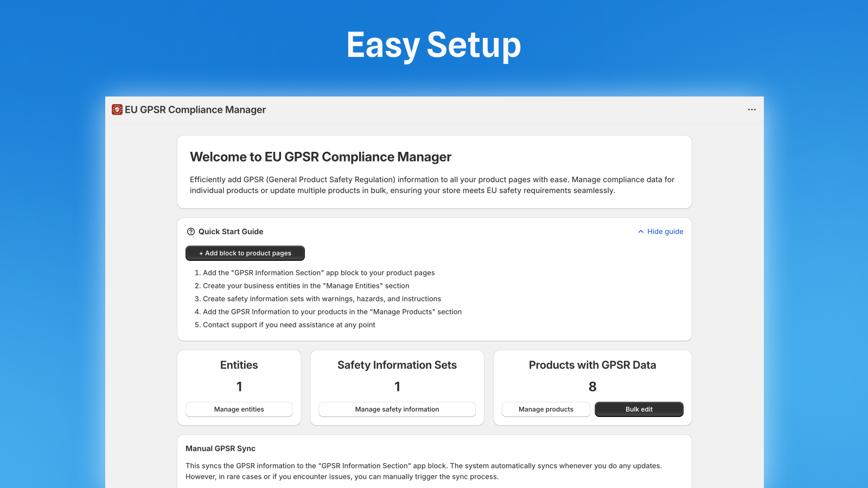Click the "8" products counter
The height and width of the screenshot is (488, 868).
pyautogui.click(x=592, y=387)
